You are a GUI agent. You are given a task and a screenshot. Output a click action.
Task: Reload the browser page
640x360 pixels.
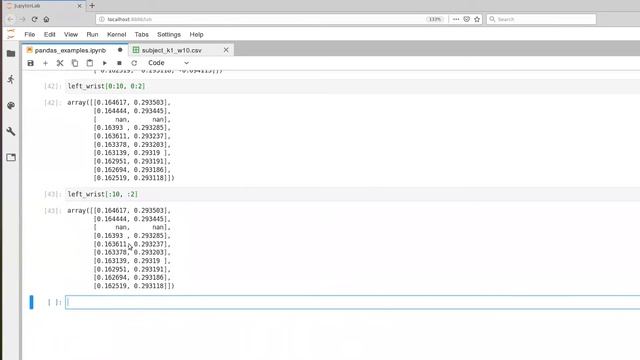click(35, 19)
